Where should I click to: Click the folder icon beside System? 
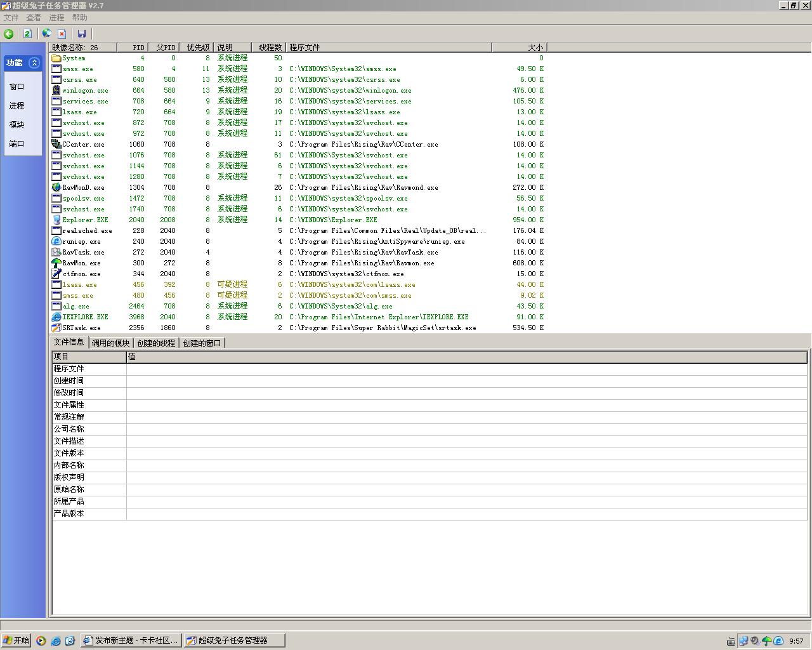coord(56,58)
